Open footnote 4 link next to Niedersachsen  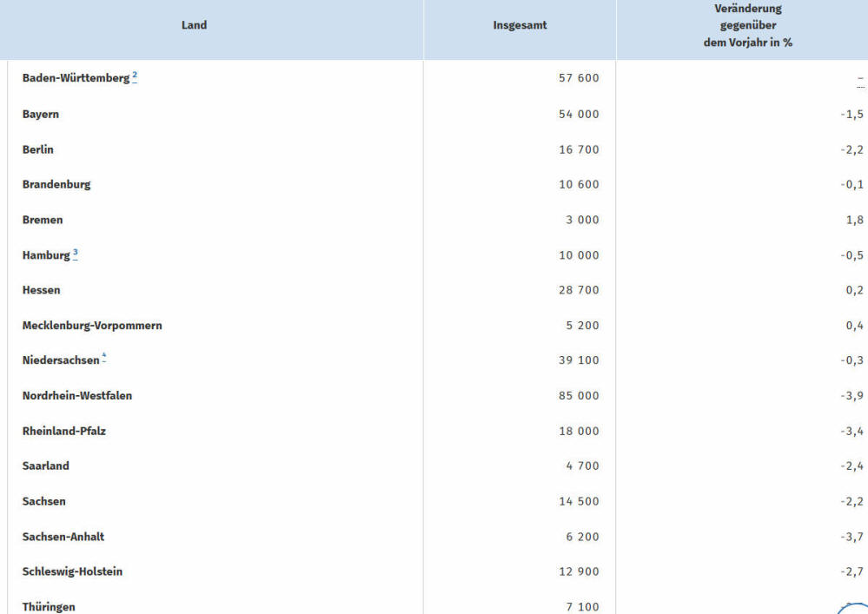[x=103, y=358]
